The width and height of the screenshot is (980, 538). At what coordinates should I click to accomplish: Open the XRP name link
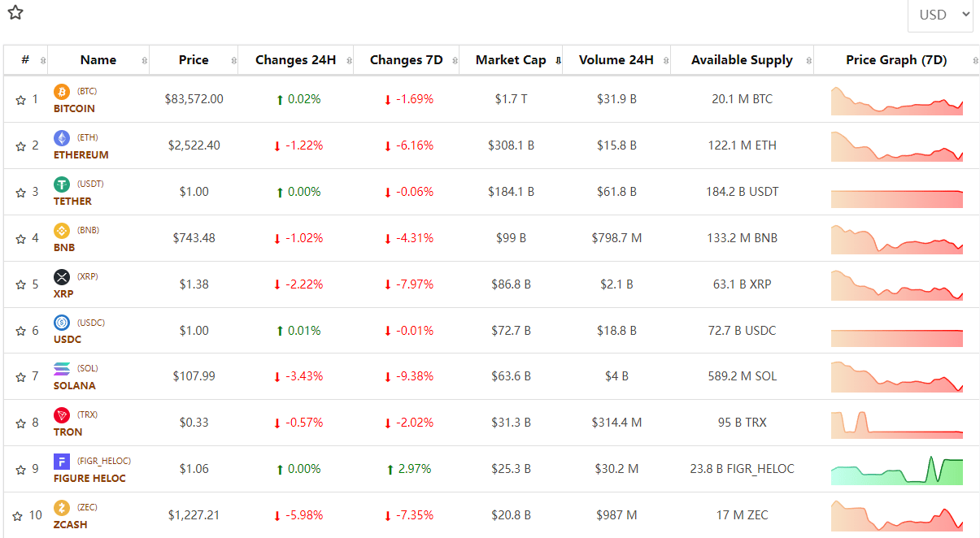point(63,294)
